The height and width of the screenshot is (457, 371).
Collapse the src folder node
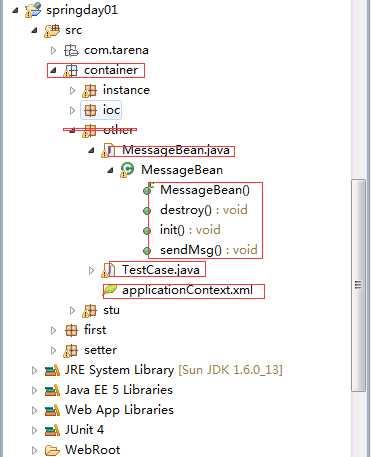coord(34,30)
